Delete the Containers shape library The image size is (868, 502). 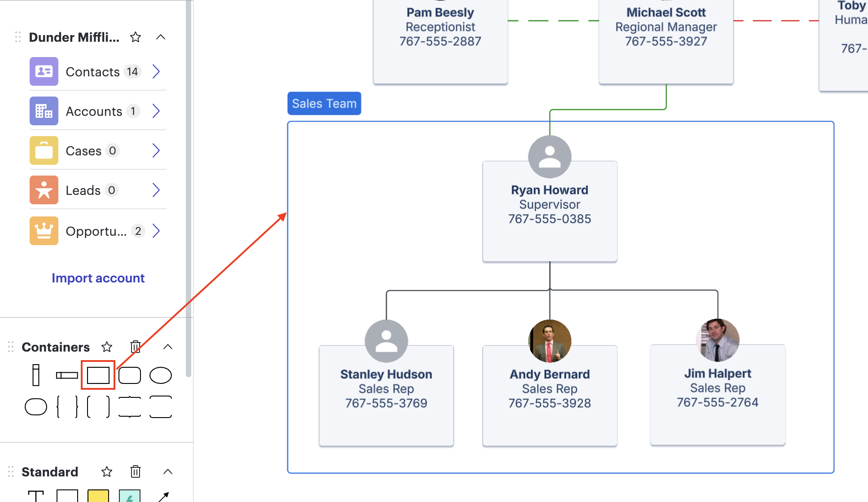pos(136,347)
